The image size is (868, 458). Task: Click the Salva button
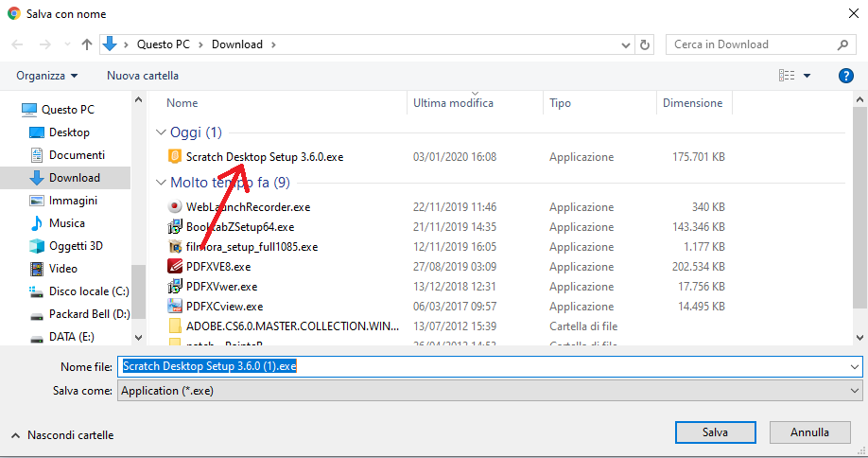pos(715,432)
